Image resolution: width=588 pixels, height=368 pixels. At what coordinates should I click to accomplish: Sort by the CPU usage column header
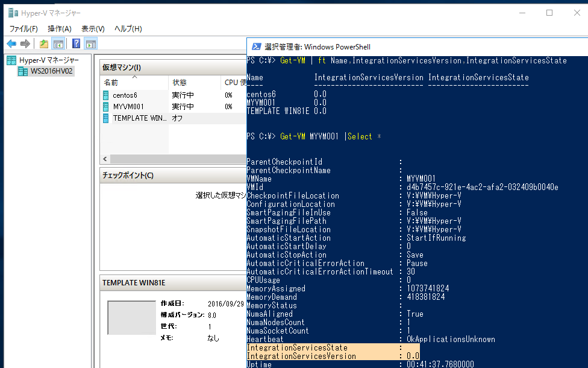coord(234,83)
